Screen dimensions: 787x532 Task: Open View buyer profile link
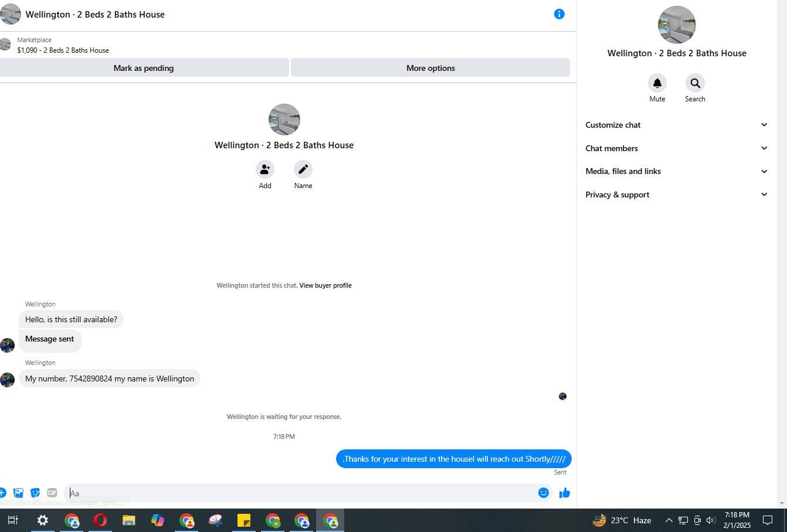tap(325, 286)
